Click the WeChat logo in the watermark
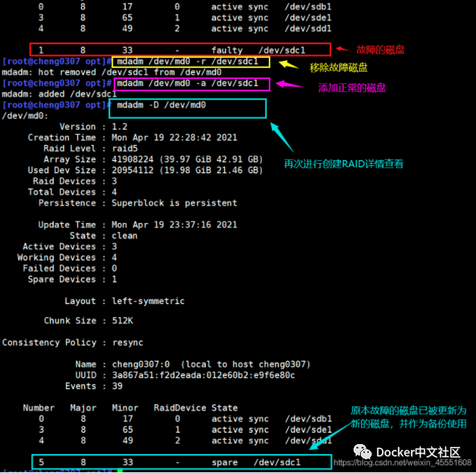This screenshot has width=476, height=473. click(366, 451)
